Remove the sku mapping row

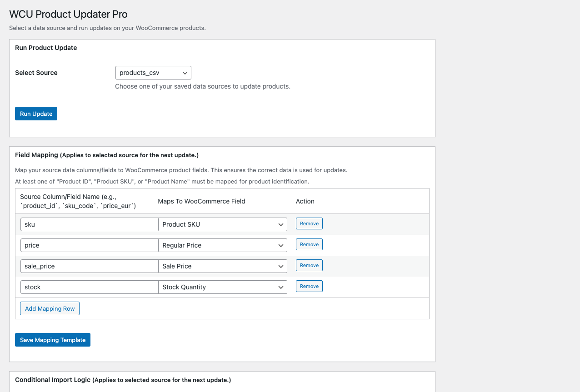click(309, 223)
